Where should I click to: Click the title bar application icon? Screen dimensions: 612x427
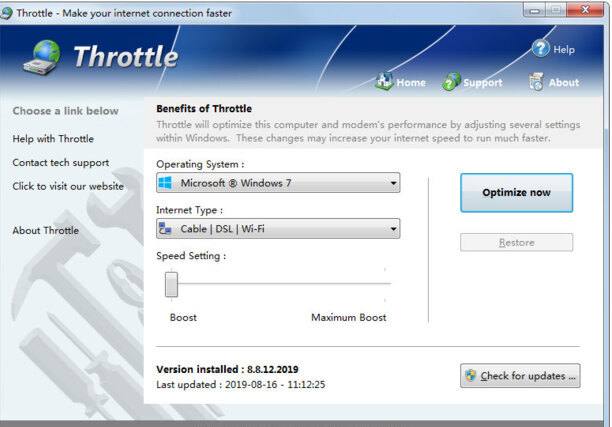6,13
